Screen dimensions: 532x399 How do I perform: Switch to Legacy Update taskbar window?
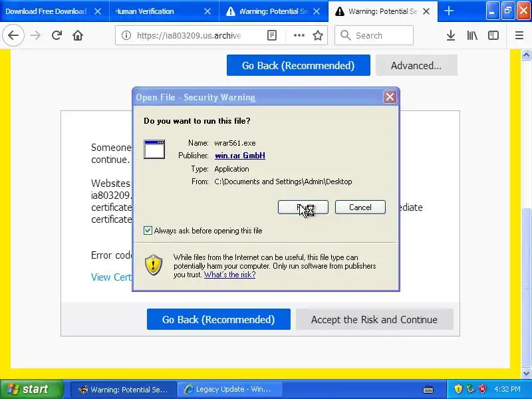[x=229, y=389]
